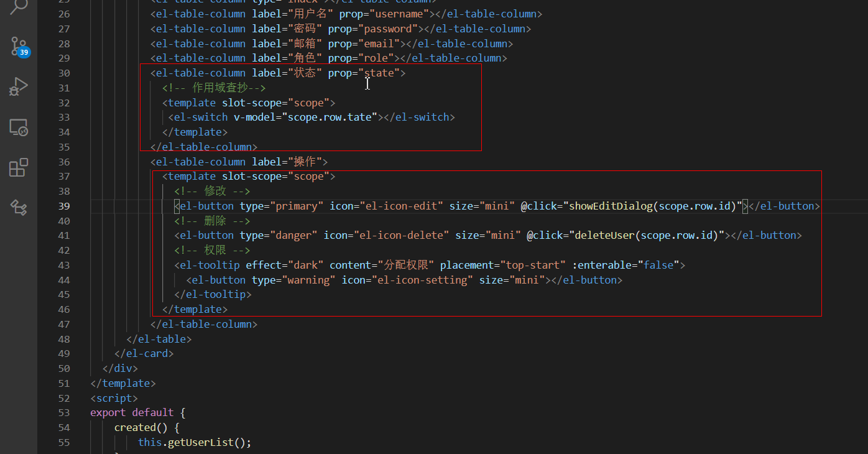Screen dimensions: 868x454
Task: Open the Remote Explorer view
Action: click(19, 127)
